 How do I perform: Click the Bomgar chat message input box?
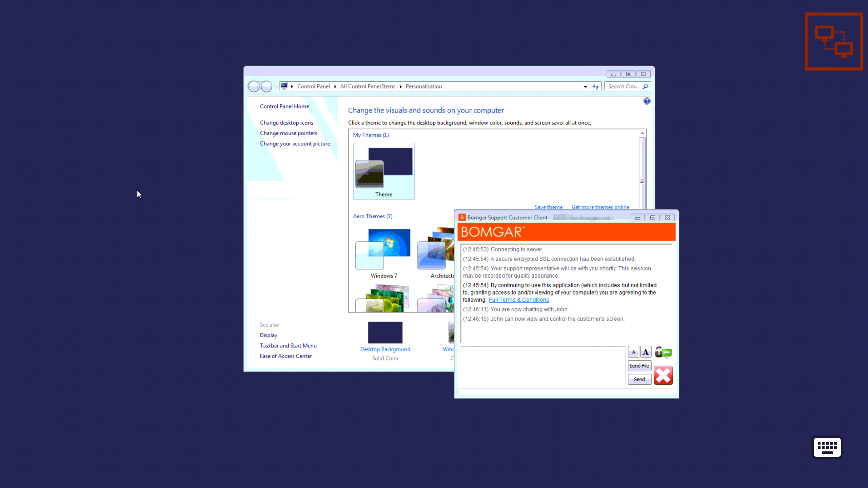pos(542,366)
